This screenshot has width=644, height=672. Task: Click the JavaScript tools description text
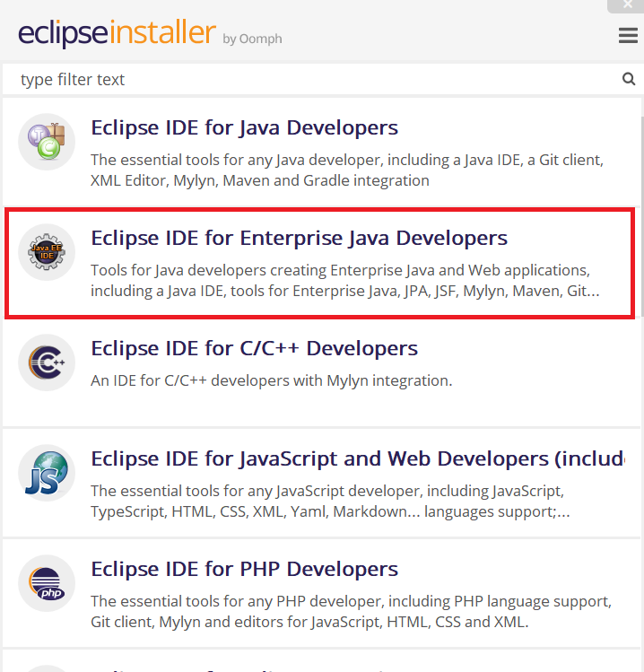tap(330, 501)
